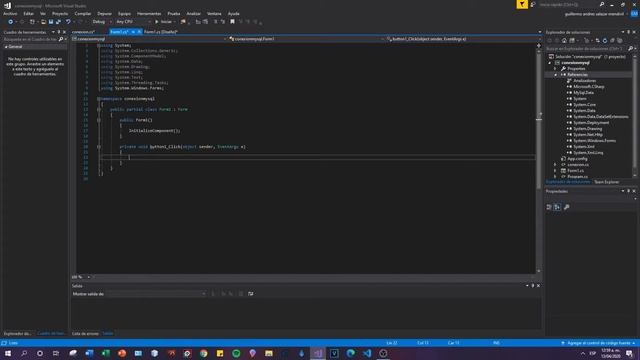Click the alphabetical sort icon in Properties panel

point(557,207)
